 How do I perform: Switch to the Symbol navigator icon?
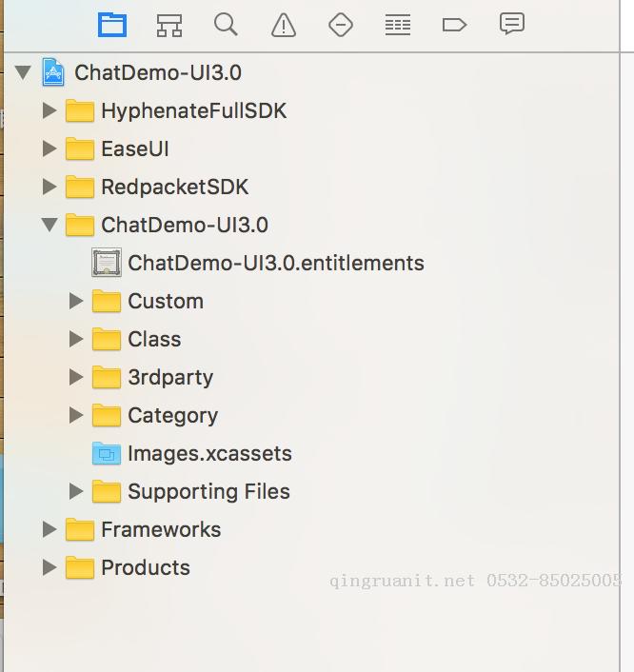169,26
